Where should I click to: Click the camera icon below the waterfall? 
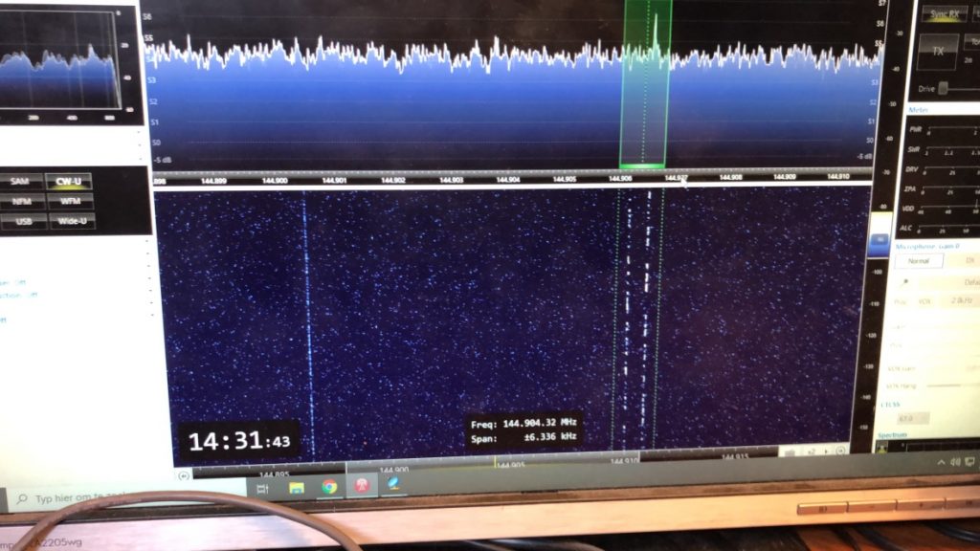click(790, 452)
